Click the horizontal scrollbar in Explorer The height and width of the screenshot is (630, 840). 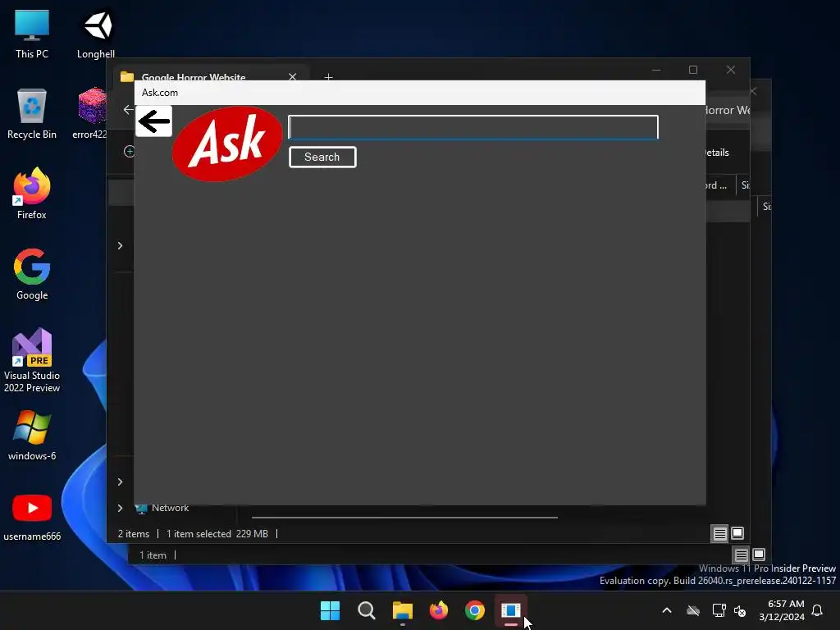(404, 518)
